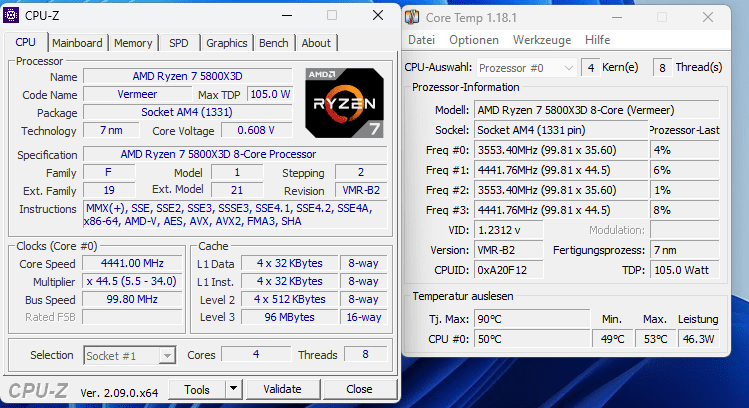
Task: Click the Level 2 value 4 x 512 KBytes
Action: [x=289, y=300]
